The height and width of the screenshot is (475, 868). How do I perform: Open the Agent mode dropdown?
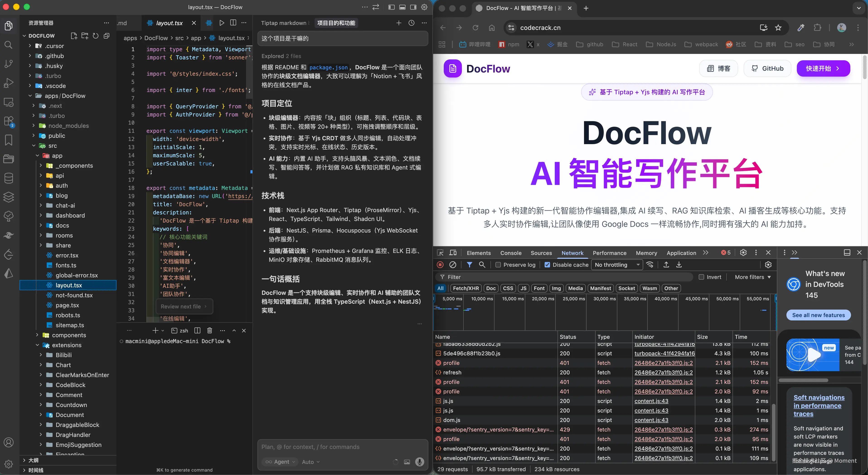[280, 462]
